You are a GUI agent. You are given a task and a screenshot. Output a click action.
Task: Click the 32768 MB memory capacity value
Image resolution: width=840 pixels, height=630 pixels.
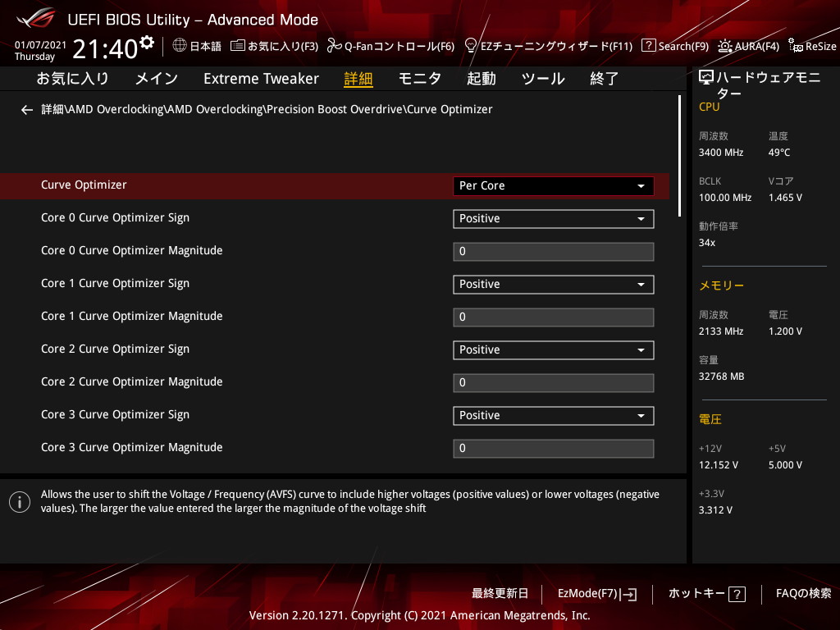point(721,377)
